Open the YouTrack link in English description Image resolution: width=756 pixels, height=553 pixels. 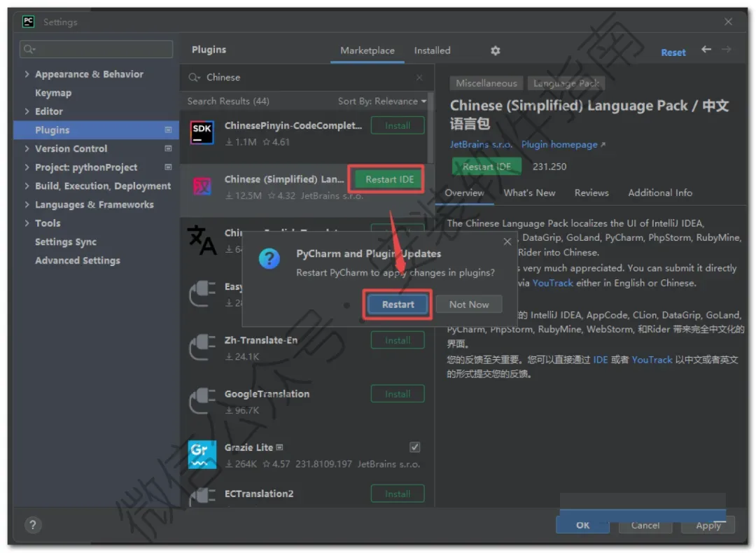[552, 283]
